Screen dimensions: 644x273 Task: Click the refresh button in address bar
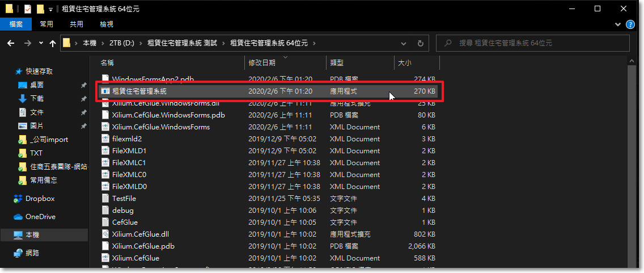420,43
